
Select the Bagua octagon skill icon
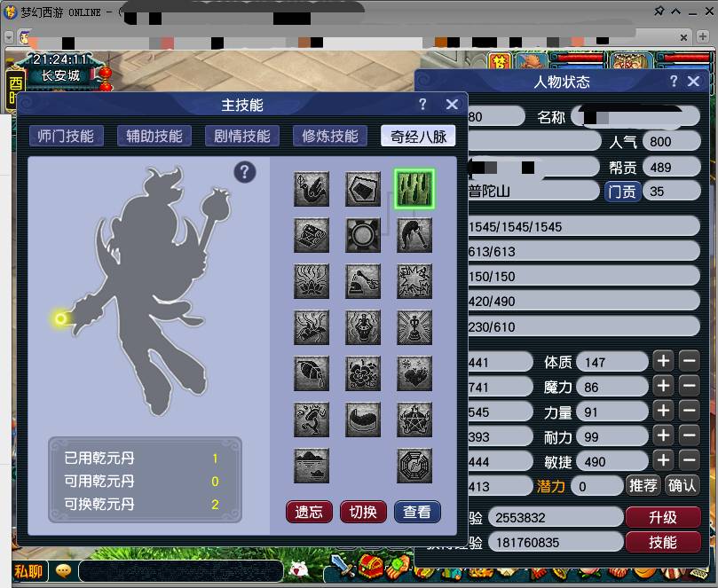coord(414,466)
